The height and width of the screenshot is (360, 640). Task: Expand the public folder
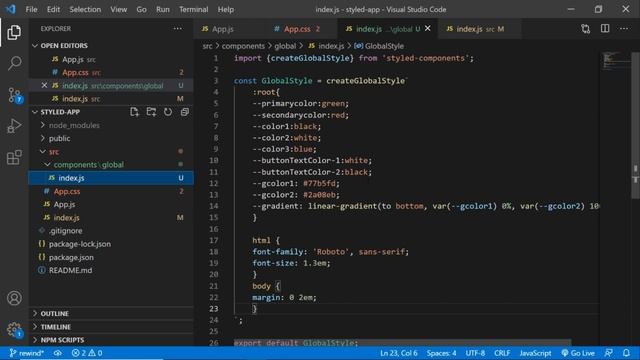(59, 138)
